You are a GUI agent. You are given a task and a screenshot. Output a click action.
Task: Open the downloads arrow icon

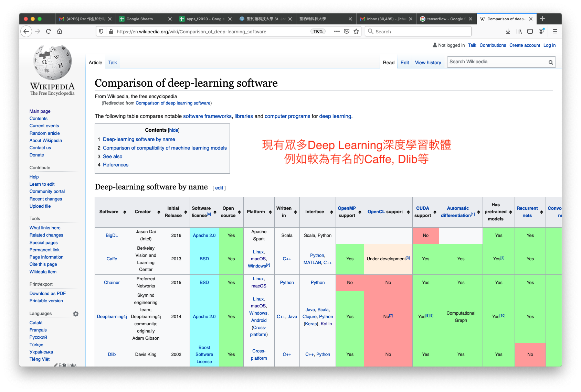coord(508,31)
